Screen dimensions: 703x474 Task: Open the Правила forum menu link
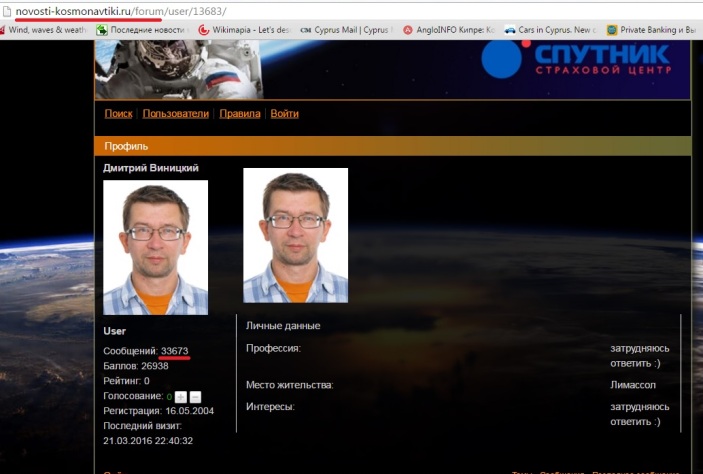240,113
